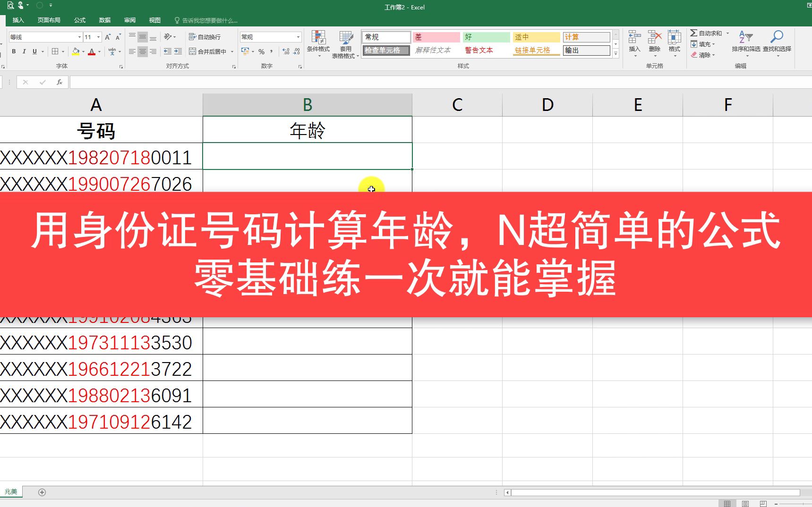The height and width of the screenshot is (507, 812).
Task: Click the insert function fx button
Action: (x=60, y=82)
